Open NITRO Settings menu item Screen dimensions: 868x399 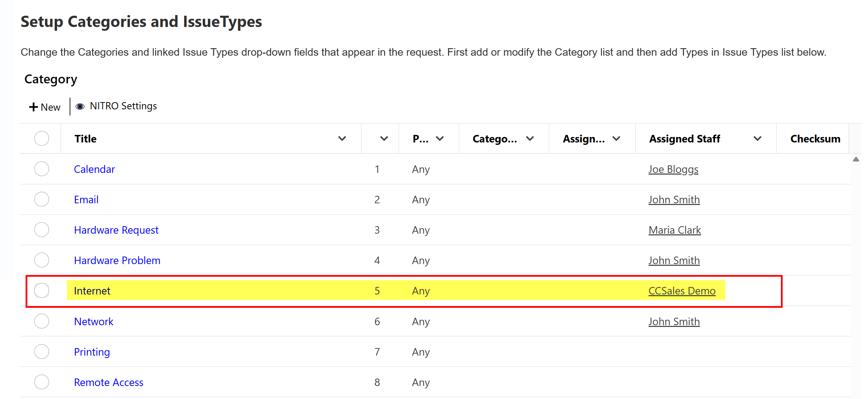[123, 106]
